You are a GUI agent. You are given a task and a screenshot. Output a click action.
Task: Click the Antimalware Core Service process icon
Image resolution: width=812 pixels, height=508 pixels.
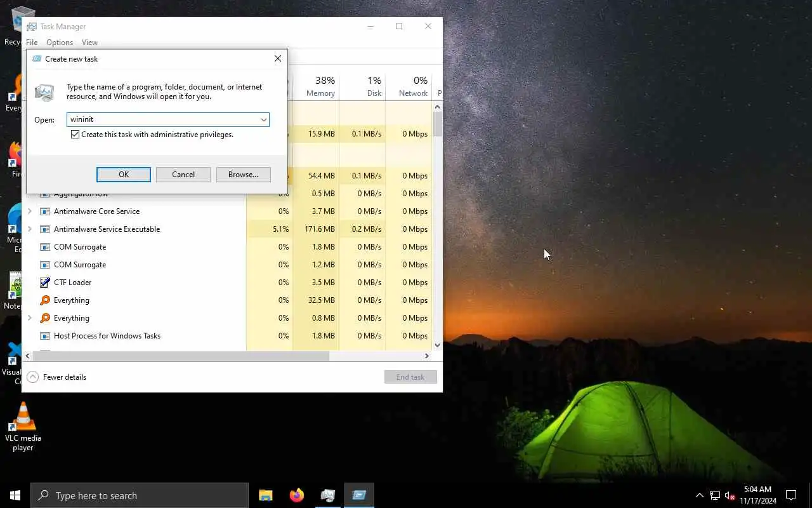point(45,211)
